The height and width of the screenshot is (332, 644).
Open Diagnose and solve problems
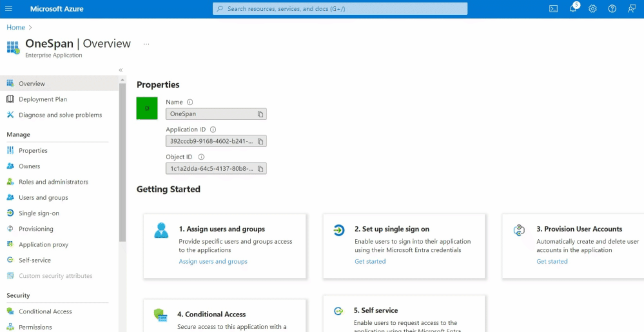(59, 115)
